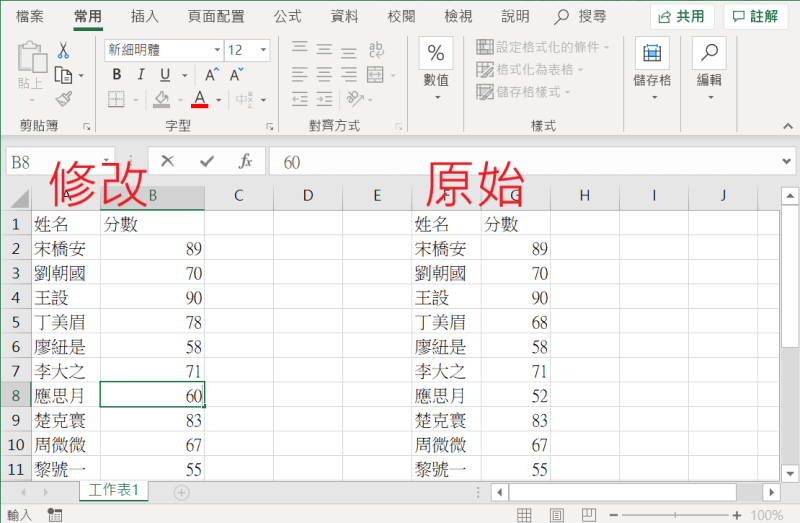The height and width of the screenshot is (523, 800).
Task: Click the 搜尋 search box
Action: [x=581, y=16]
